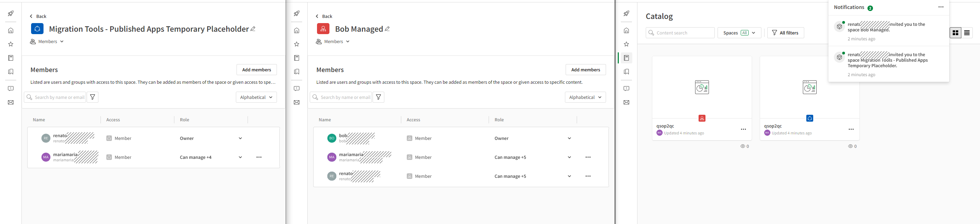
Task: Click Access column header in Bob Managed table
Action: (414, 120)
